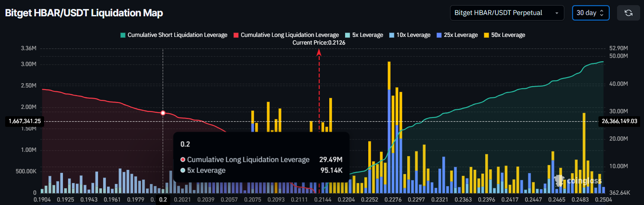Click the 0.2276 x-axis price label
644x205 pixels.
(x=393, y=200)
